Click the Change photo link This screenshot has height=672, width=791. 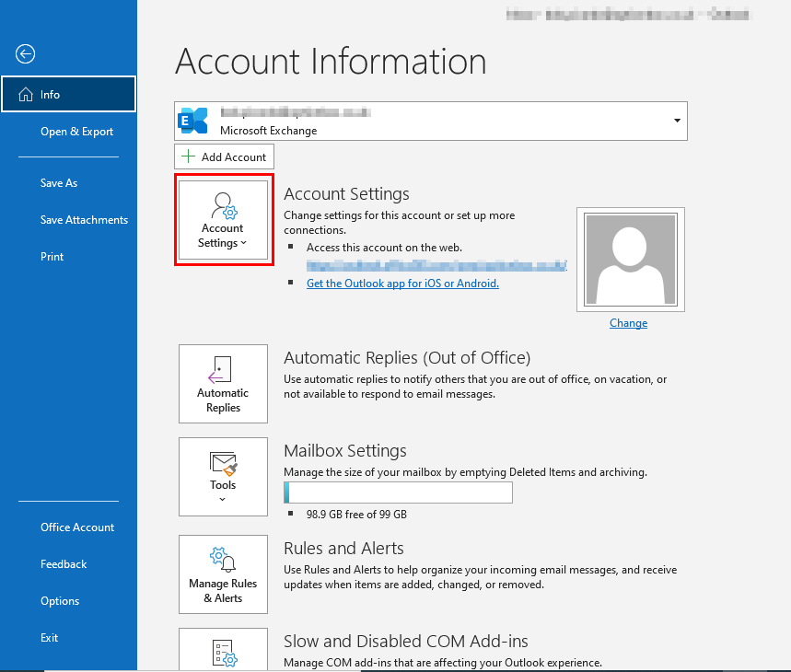(628, 323)
